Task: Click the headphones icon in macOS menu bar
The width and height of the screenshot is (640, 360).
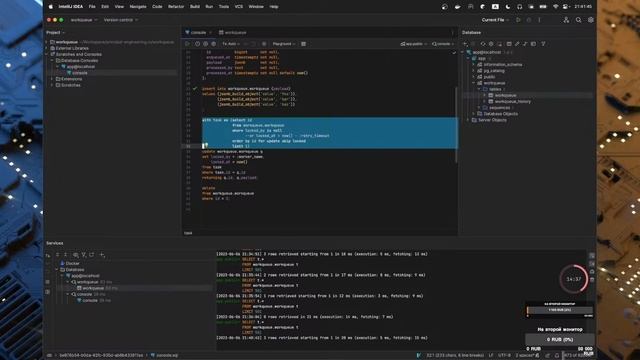Action: (x=519, y=7)
